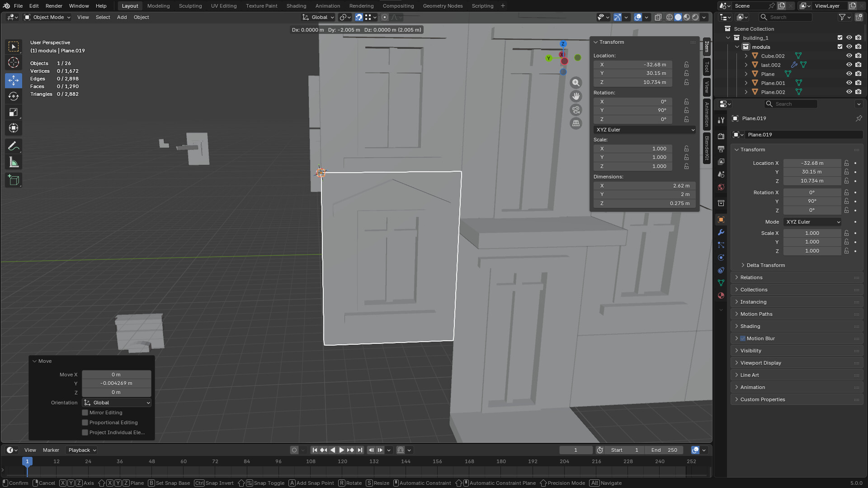Click the viewport zoom magnifier icon

pos(576,83)
